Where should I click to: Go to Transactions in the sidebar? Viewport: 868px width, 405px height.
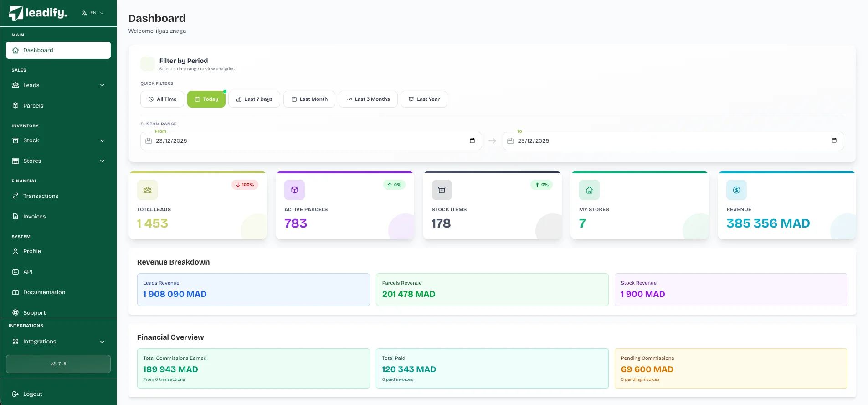point(41,196)
